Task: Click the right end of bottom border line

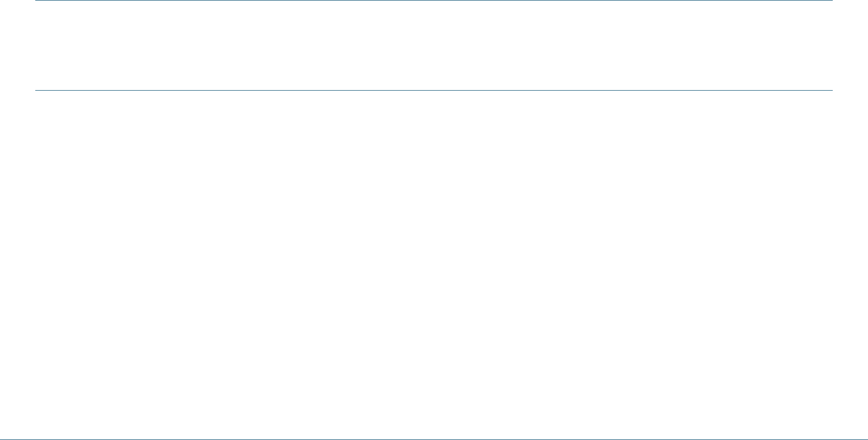Action: pos(864,438)
